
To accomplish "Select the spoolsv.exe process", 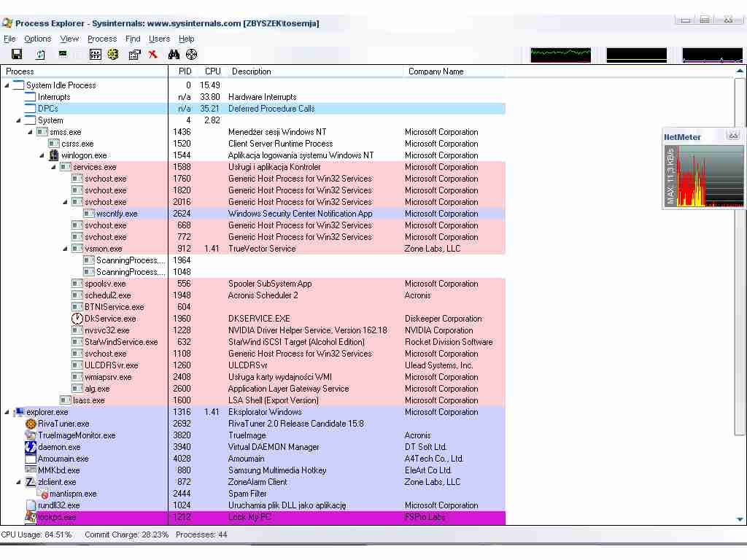I will (x=105, y=284).
